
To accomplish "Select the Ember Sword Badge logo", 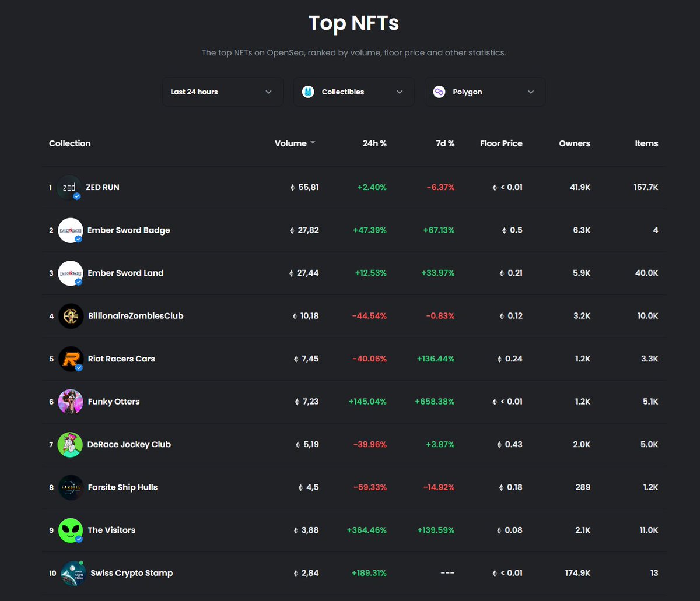I will 70,230.
